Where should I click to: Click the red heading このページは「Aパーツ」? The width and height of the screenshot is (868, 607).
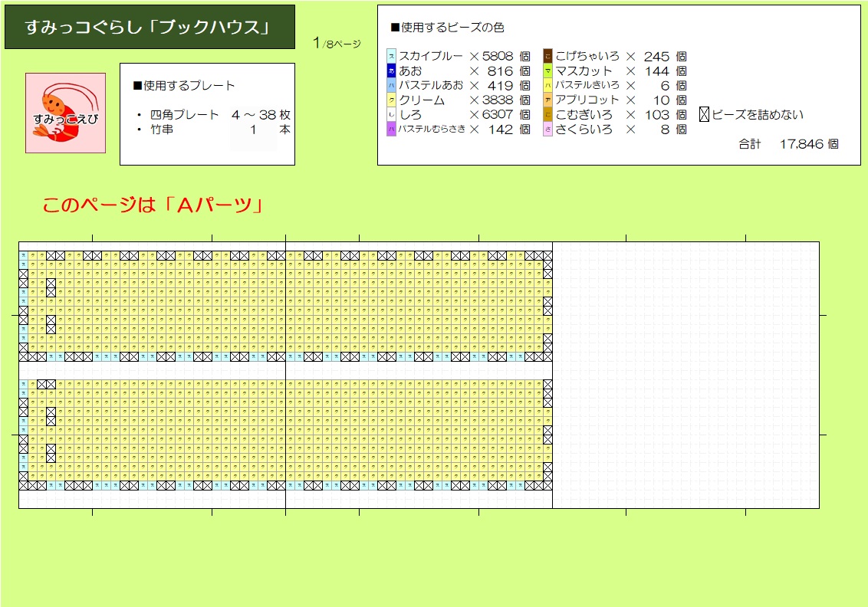(153, 205)
